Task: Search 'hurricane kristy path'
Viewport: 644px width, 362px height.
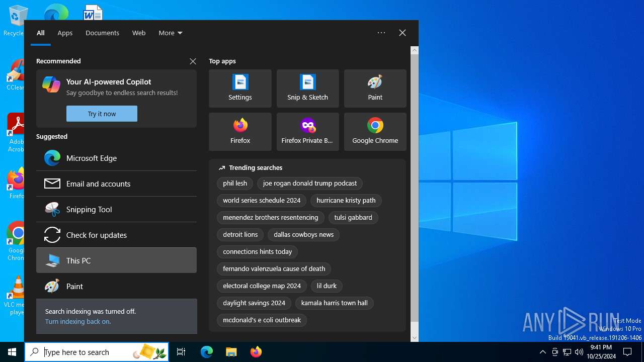Action: (x=346, y=201)
